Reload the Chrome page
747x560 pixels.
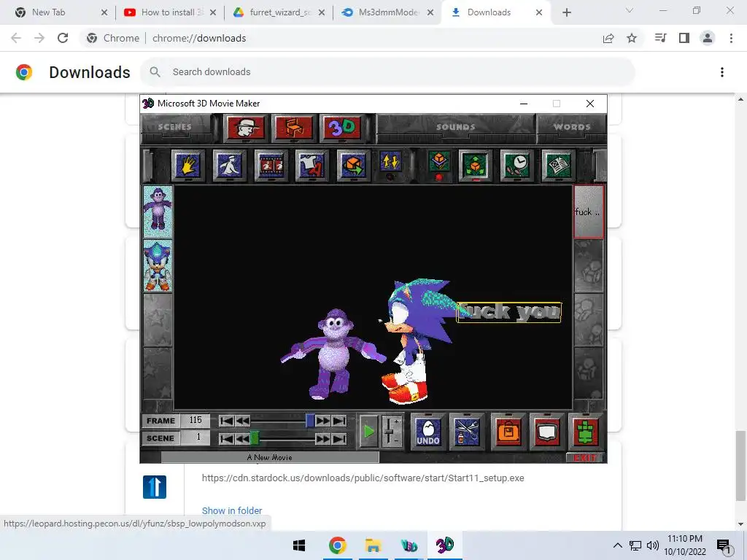(63, 38)
